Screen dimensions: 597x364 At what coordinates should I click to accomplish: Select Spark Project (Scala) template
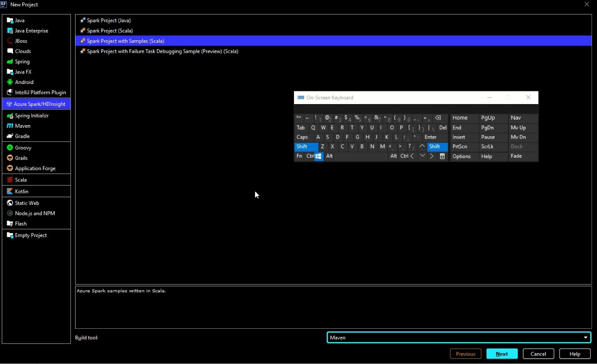coord(333,31)
